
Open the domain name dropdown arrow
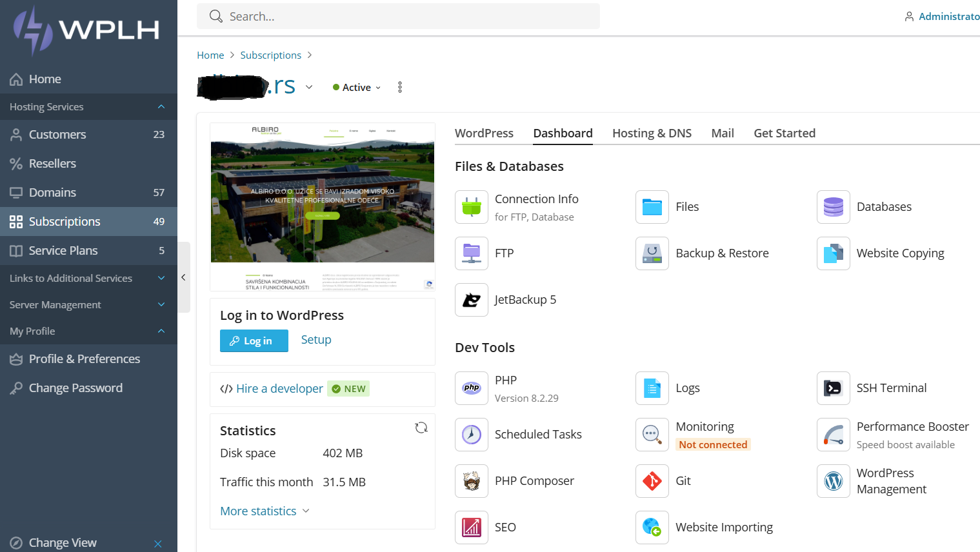309,87
